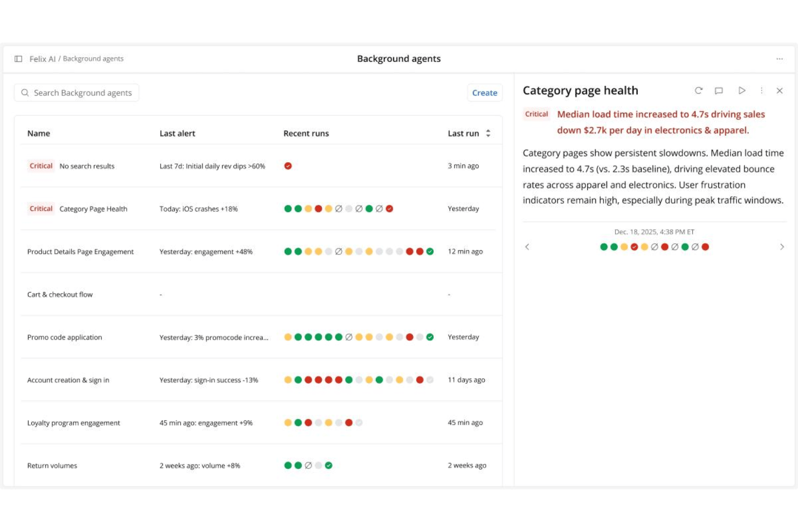Open Background agents breadcrumb link
Image resolution: width=798 pixels, height=532 pixels.
click(93, 59)
